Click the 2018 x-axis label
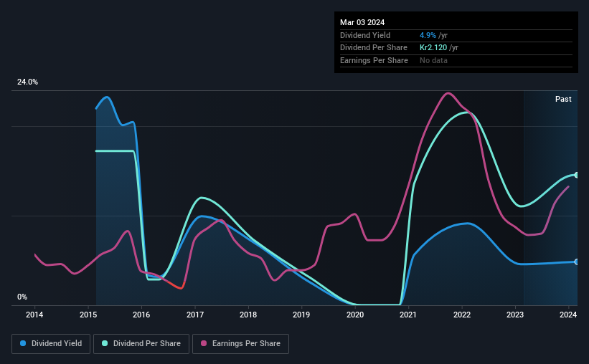The width and height of the screenshot is (589, 364). [x=248, y=315]
